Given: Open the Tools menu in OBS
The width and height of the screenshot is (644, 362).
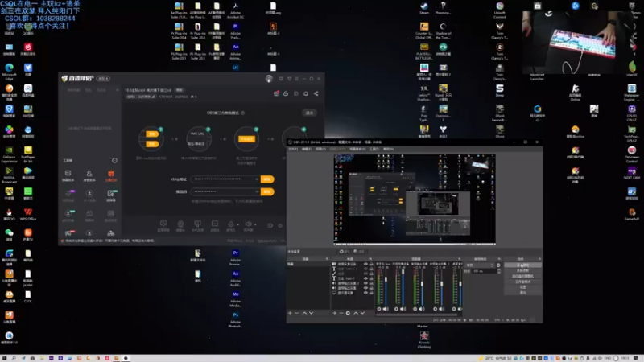Looking at the screenshot, I should click(374, 149).
